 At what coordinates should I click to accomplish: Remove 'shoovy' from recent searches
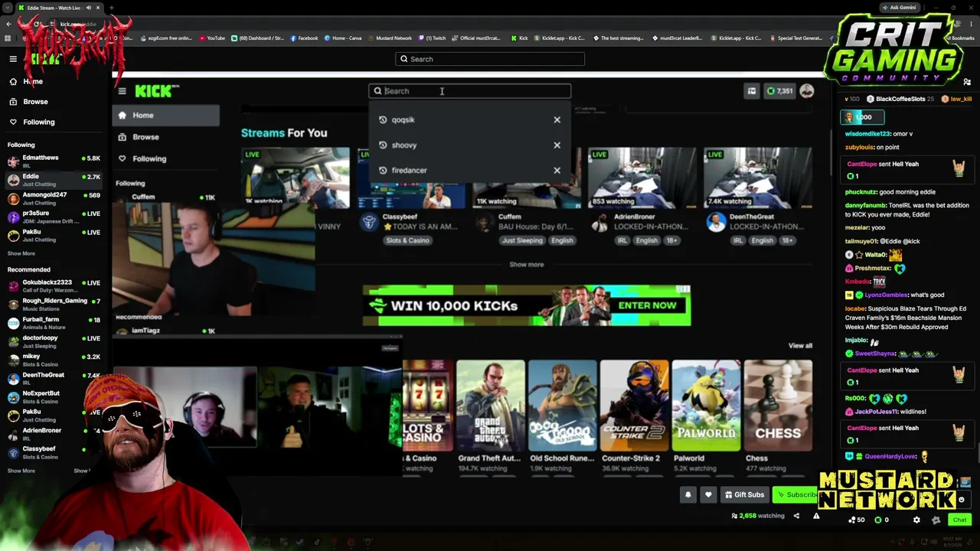(557, 145)
